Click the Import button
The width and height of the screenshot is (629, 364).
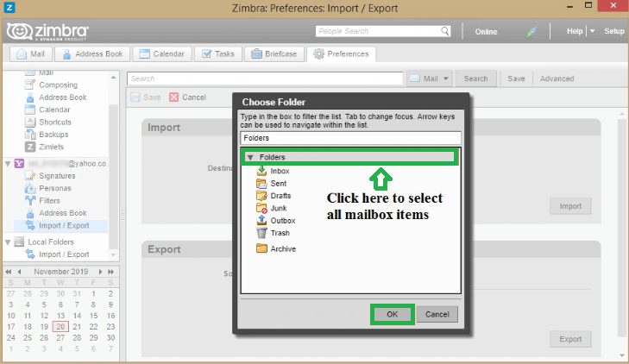(570, 206)
